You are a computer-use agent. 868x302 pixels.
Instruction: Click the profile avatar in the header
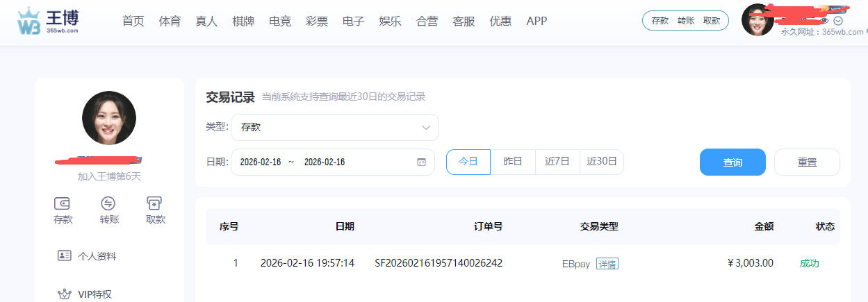tap(758, 20)
